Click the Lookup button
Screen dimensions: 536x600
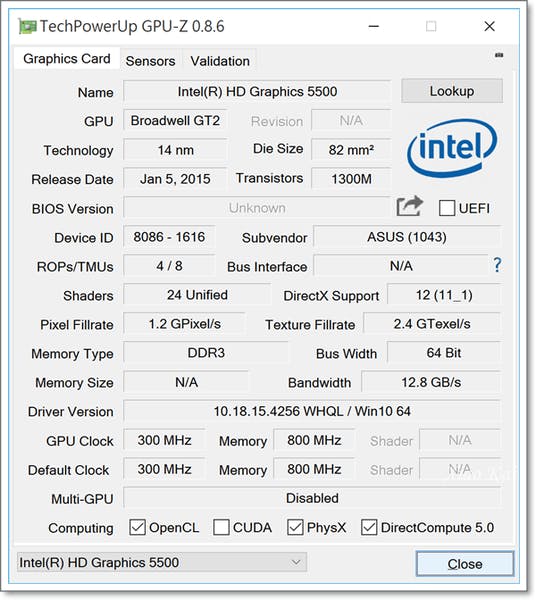(x=452, y=91)
